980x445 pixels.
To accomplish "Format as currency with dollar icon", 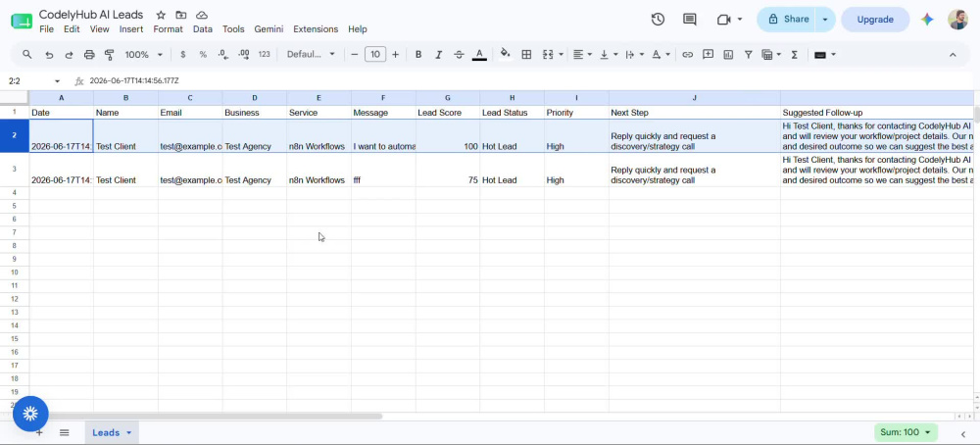I will click(x=182, y=54).
